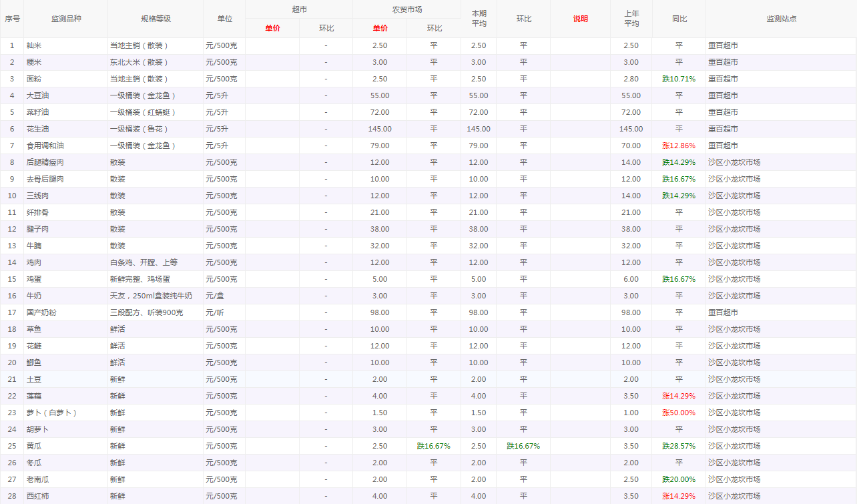Click the 涨50.00% year-over-year value

coord(679,413)
